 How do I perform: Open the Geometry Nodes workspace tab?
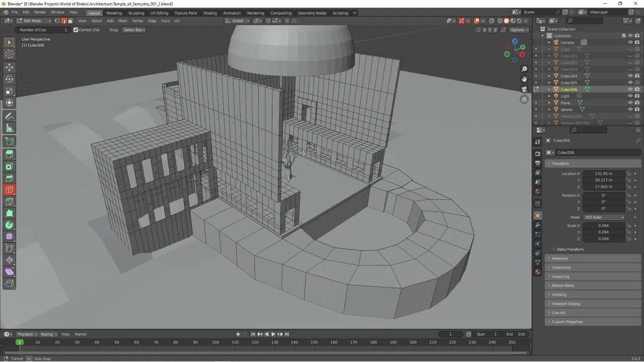[312, 13]
